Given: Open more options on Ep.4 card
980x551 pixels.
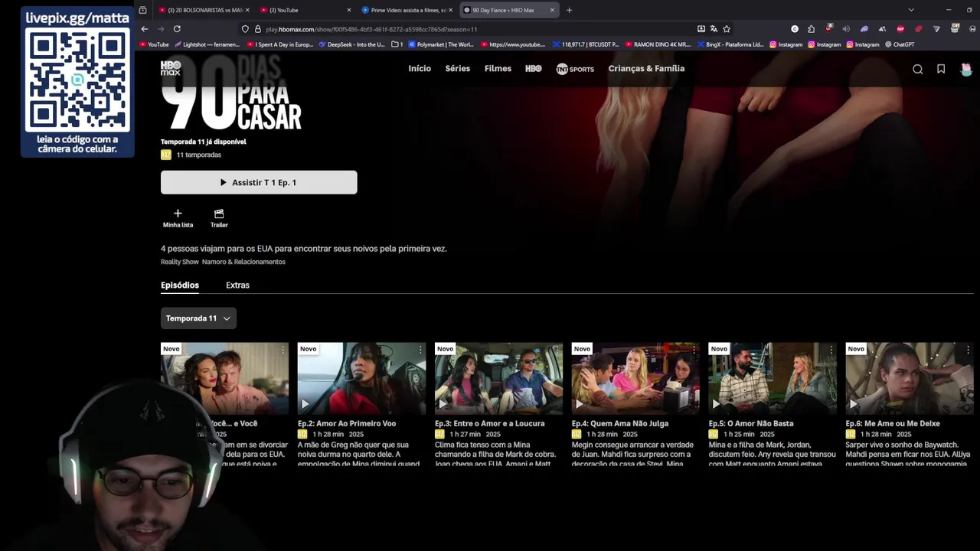Looking at the screenshot, I should click(694, 349).
